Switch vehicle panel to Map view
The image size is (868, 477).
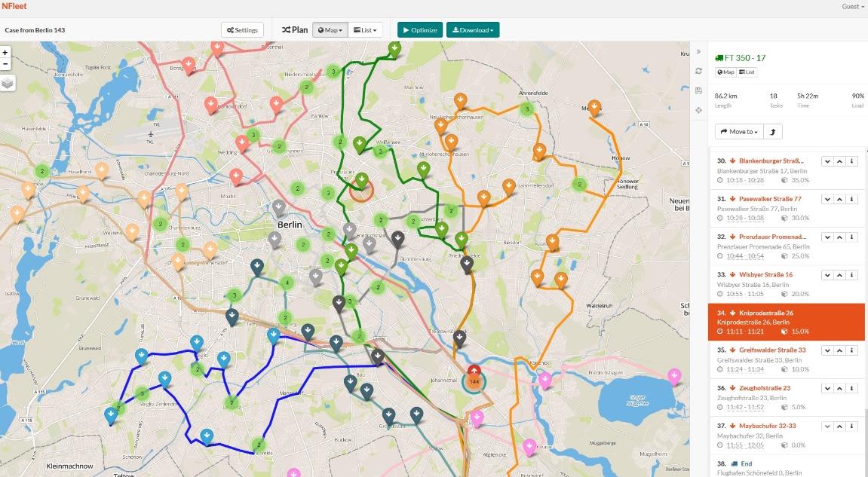point(725,72)
